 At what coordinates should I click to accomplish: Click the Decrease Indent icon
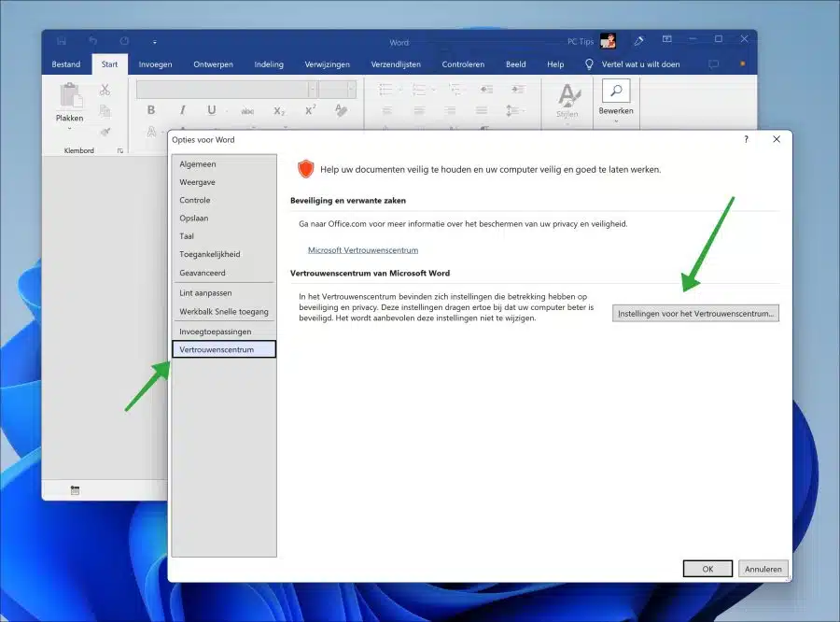[x=486, y=89]
